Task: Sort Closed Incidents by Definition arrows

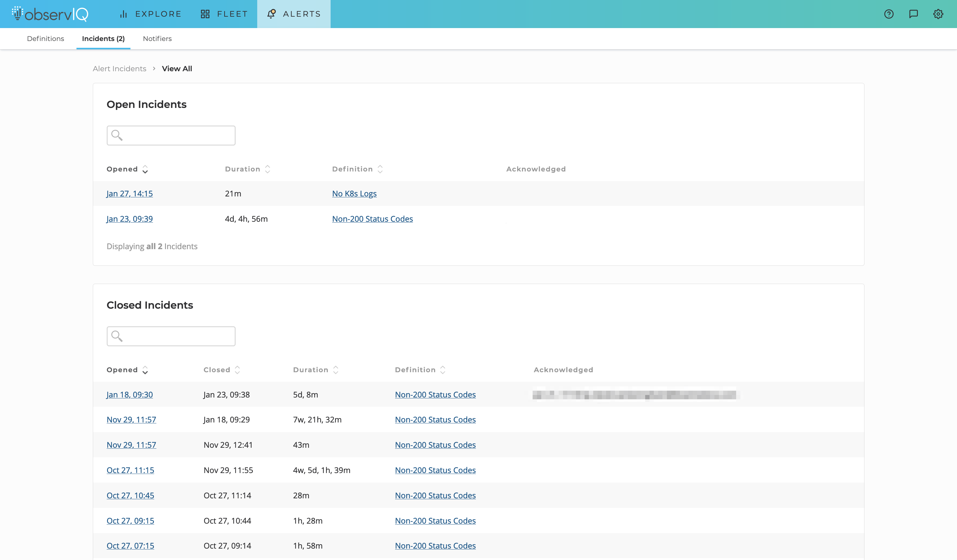Action: (443, 370)
